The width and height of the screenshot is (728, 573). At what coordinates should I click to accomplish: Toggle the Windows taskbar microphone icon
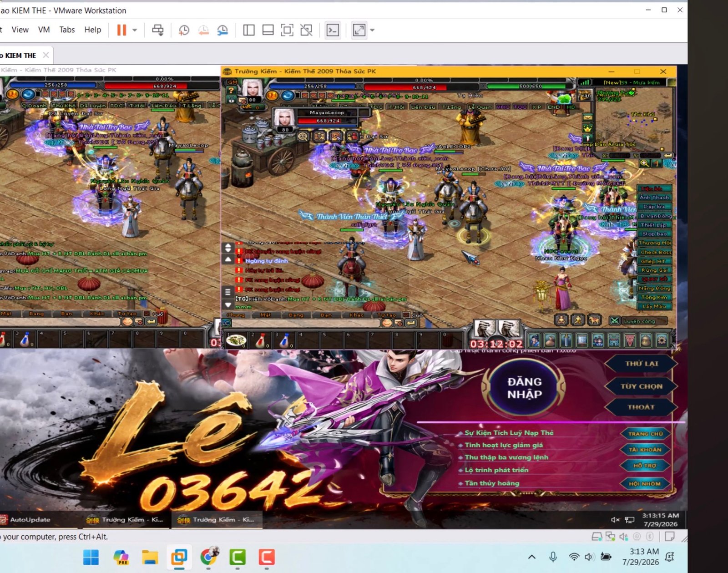pos(553,557)
